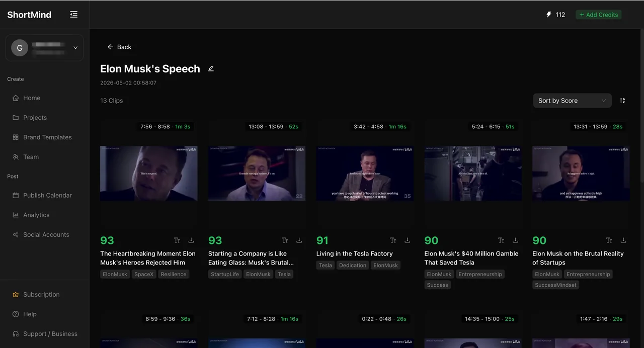This screenshot has width=644, height=348.
Task: Edit the project title pencil icon
Action: [211, 68]
